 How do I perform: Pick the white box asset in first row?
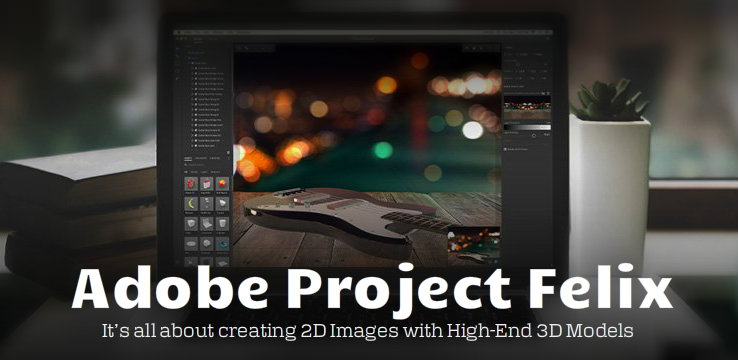[x=207, y=184]
